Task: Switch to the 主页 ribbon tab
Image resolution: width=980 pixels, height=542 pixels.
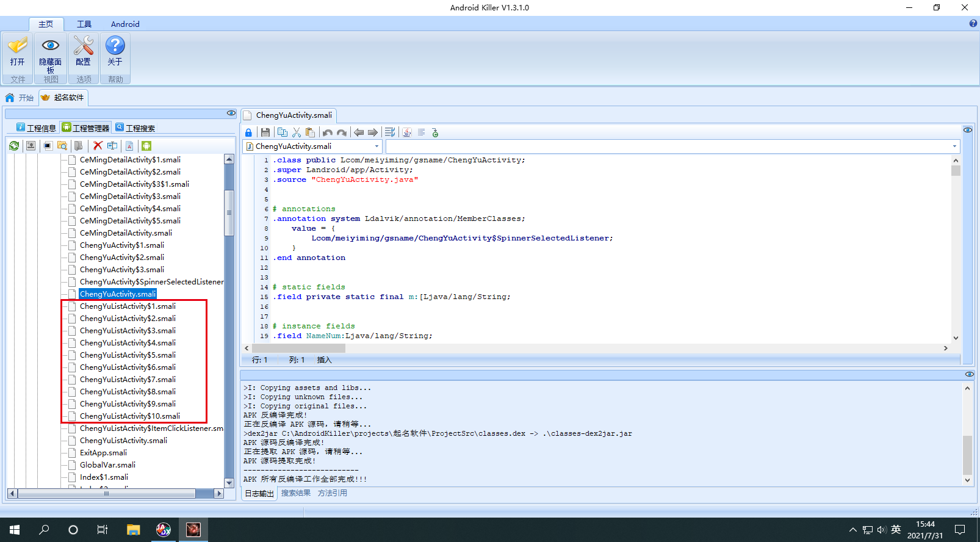Action: (x=46, y=24)
